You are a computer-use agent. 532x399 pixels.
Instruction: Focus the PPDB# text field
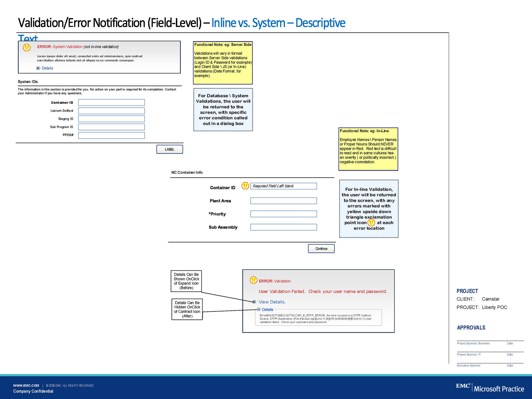[x=111, y=135]
